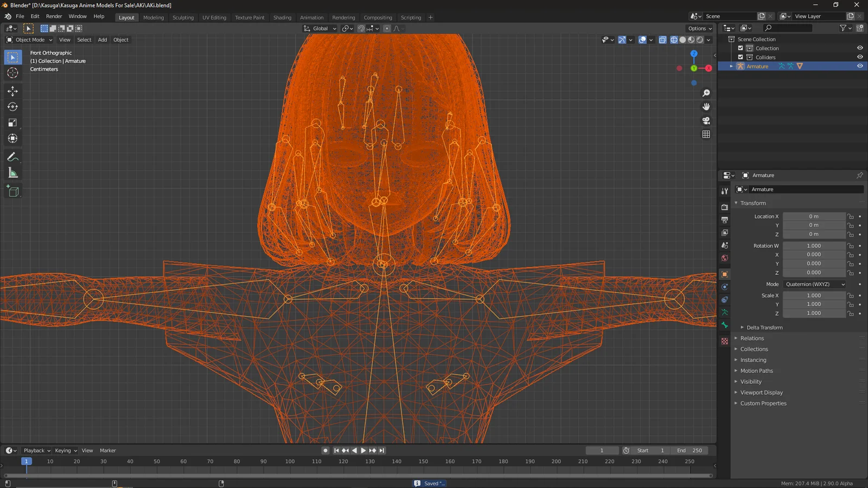Open the Render menu
The width and height of the screenshot is (868, 488).
(54, 16)
